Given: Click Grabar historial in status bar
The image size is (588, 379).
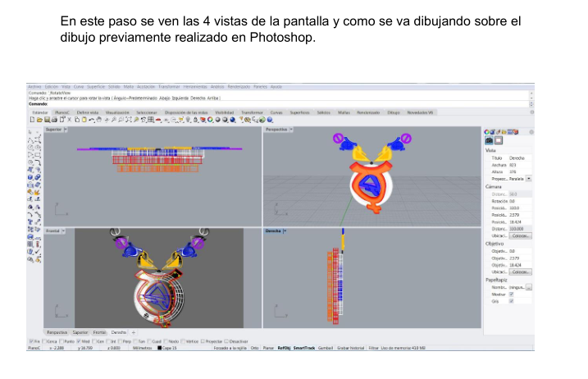Looking at the screenshot, I should (x=351, y=348).
